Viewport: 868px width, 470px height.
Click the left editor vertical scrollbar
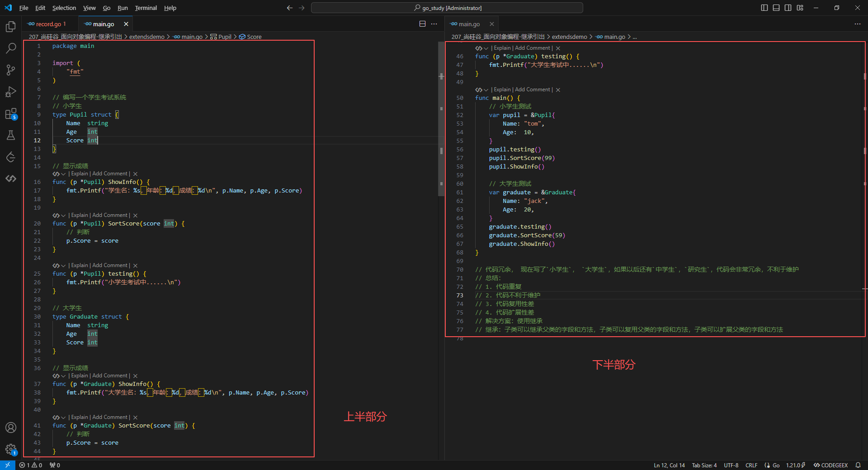441,119
